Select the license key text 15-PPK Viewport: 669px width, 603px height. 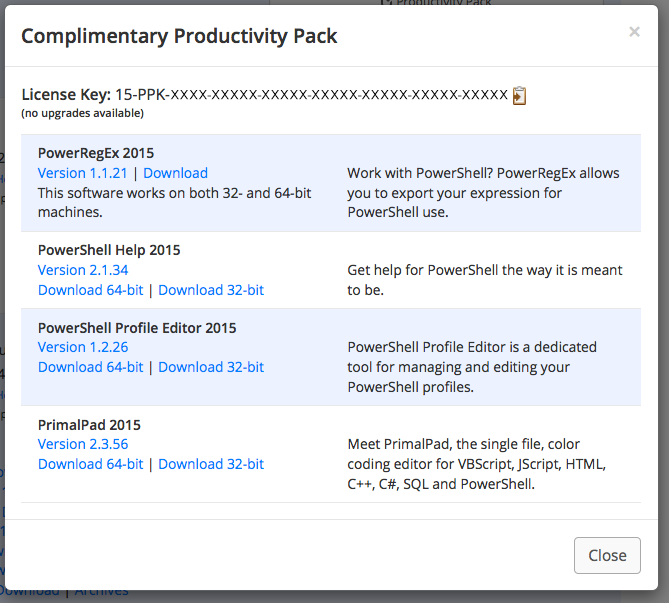(311, 94)
